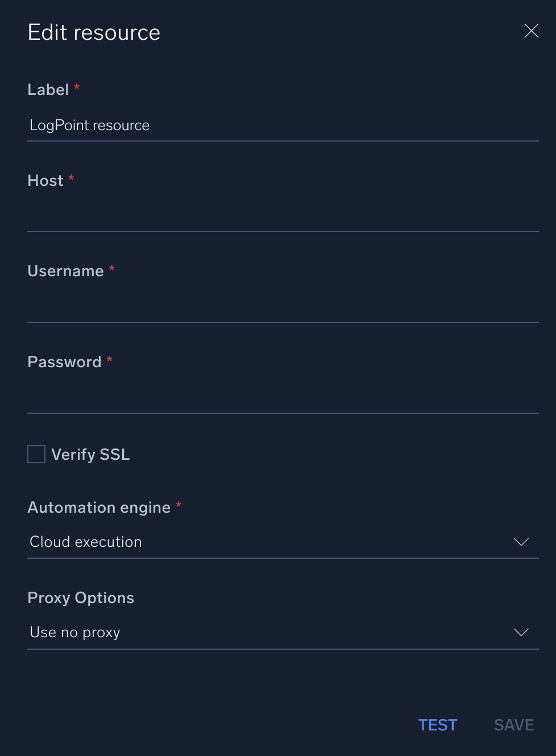
Task: Focus the Host input field
Action: coord(283,216)
